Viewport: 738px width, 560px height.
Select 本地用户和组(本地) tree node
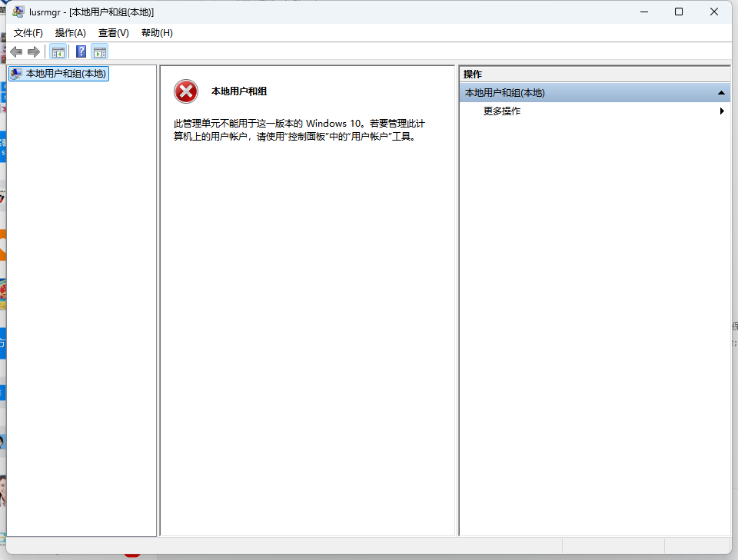coord(59,73)
